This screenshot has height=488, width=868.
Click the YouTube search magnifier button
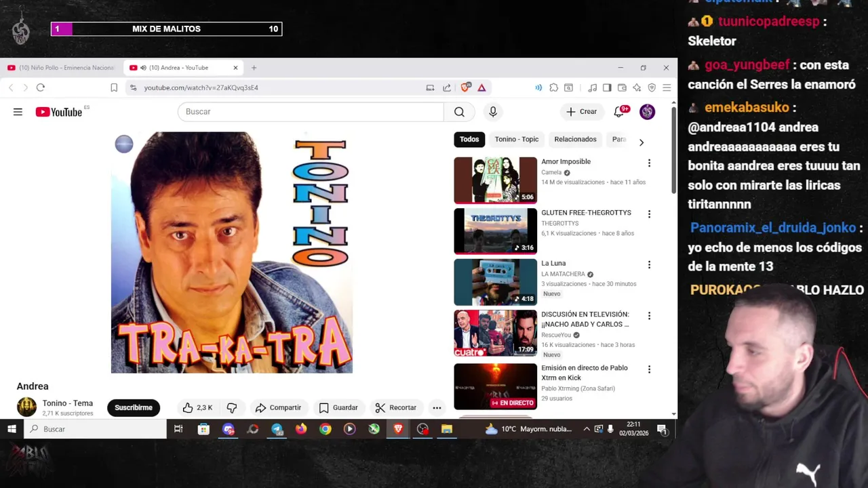[x=459, y=112]
